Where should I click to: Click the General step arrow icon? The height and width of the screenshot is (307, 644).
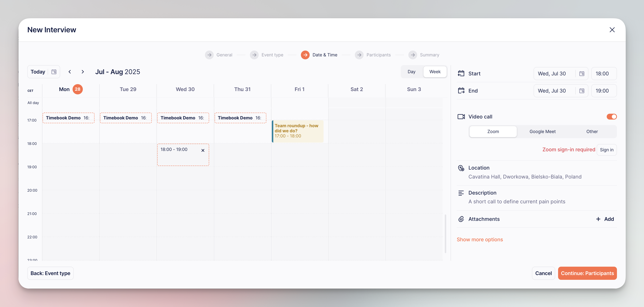click(209, 55)
